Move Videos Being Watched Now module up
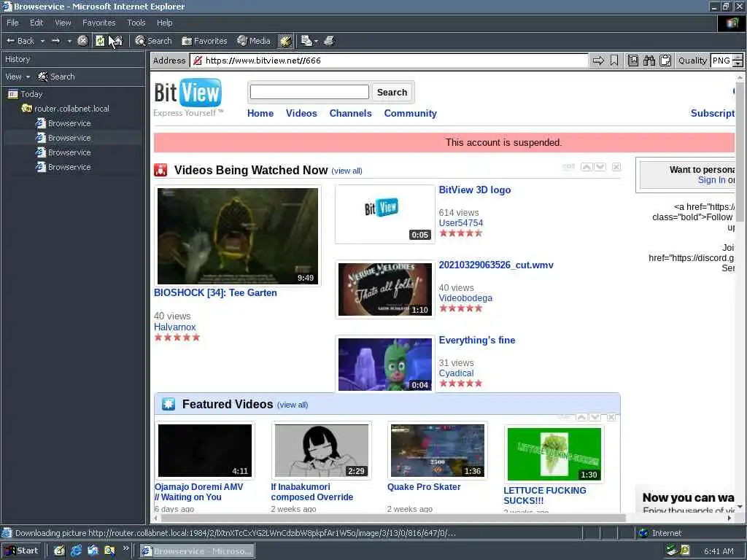 587,167
